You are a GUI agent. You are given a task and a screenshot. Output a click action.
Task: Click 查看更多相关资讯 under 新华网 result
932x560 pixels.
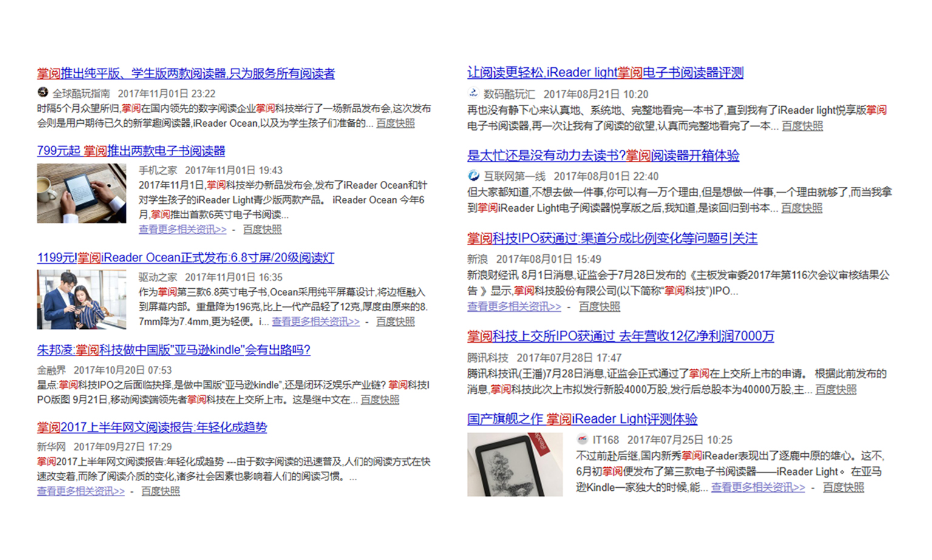tap(81, 491)
